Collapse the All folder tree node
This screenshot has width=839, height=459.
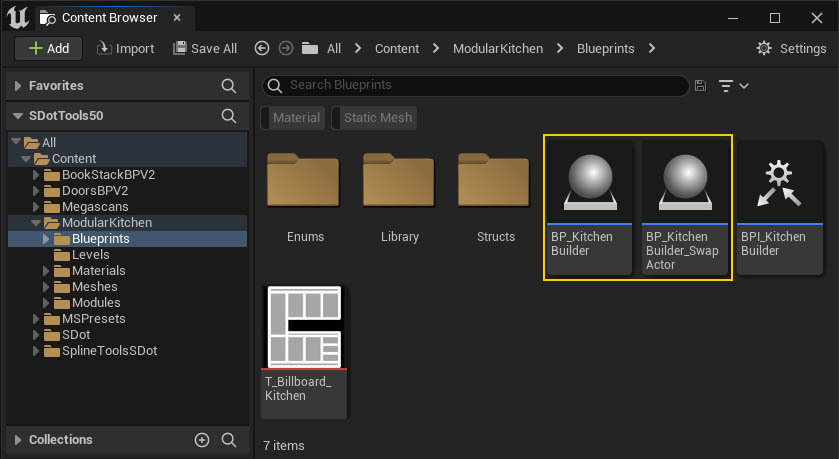point(16,141)
